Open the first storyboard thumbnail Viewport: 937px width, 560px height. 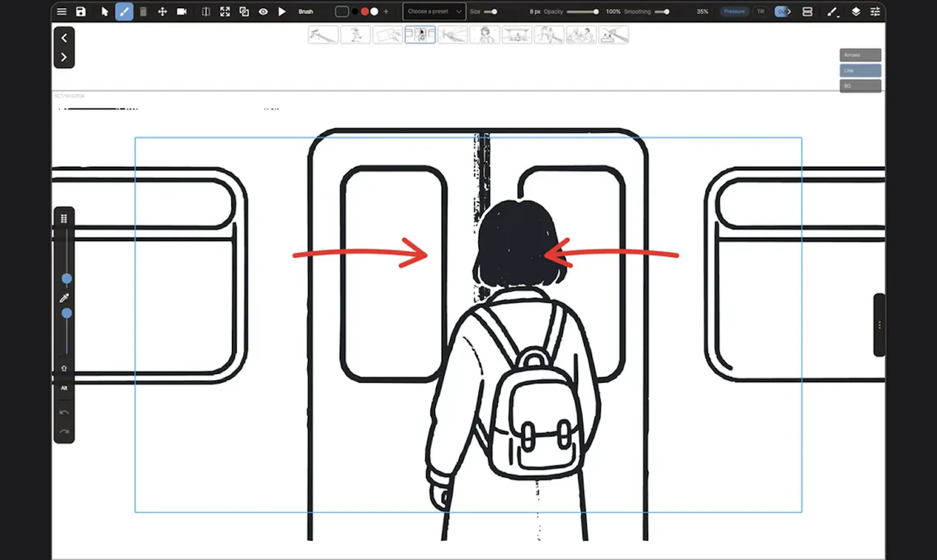323,35
